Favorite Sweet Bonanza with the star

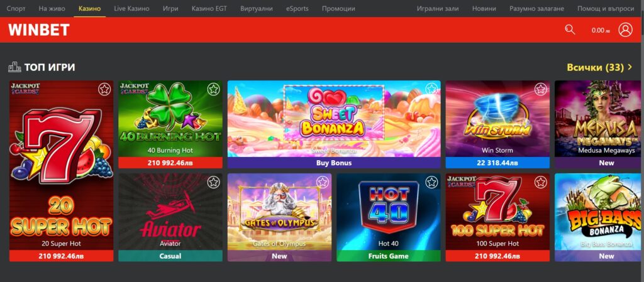pyautogui.click(x=431, y=89)
